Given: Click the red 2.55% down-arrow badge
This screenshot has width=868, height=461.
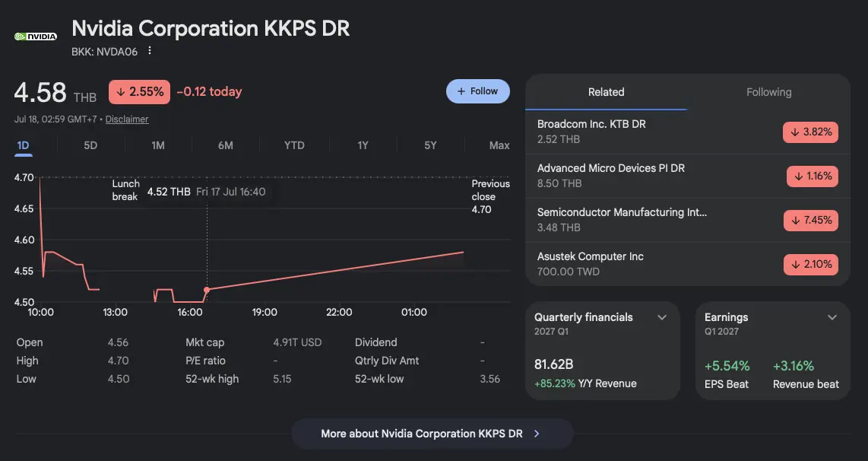Looking at the screenshot, I should point(140,92).
